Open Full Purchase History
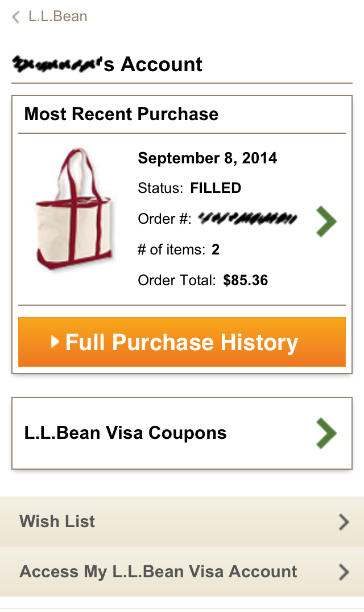The image size is (364, 612). click(182, 342)
